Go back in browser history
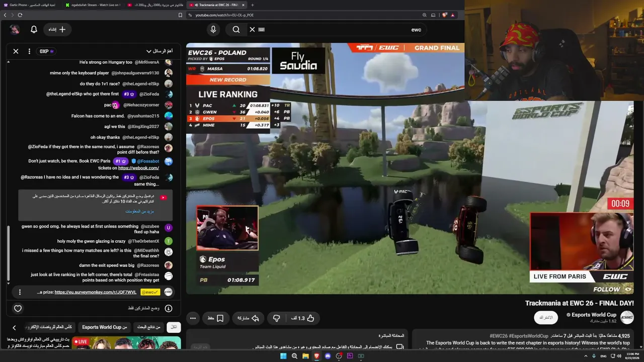 5,15
